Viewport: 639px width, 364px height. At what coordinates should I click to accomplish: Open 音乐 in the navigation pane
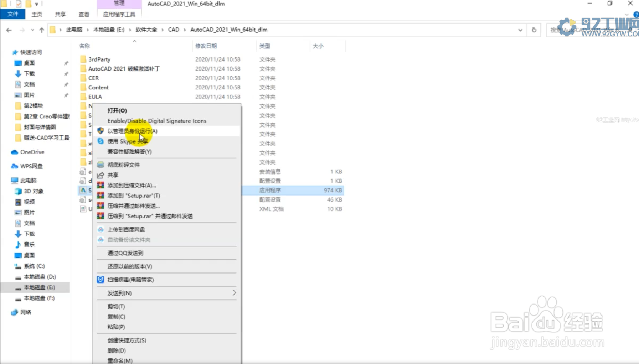coord(29,245)
